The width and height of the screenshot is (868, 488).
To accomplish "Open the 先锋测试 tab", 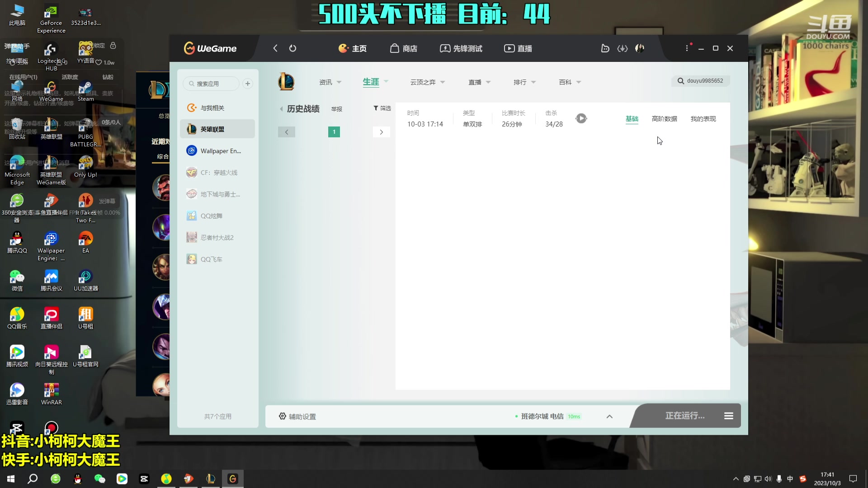I will (x=461, y=48).
